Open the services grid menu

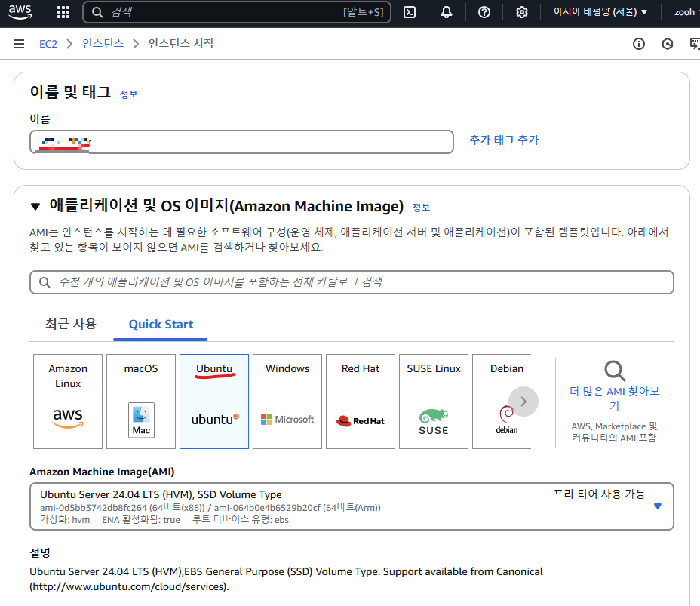coord(63,12)
